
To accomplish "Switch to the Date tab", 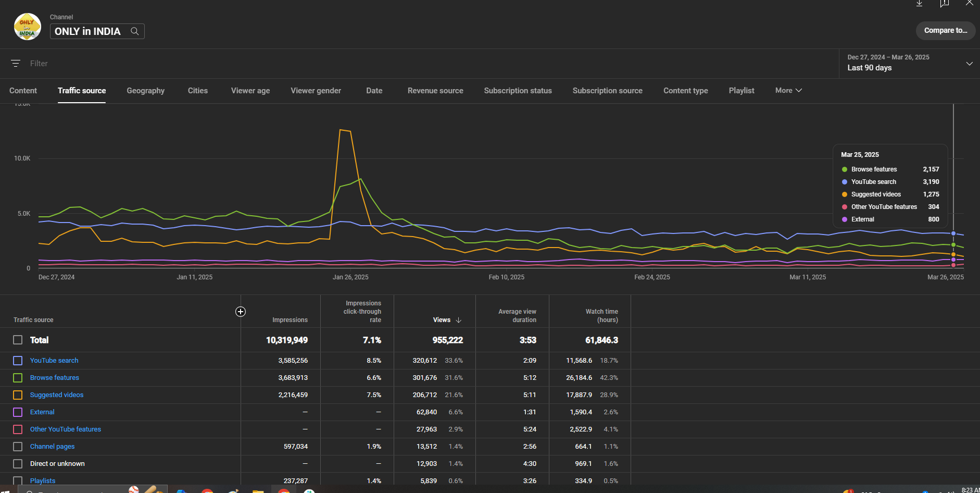I will coord(374,91).
